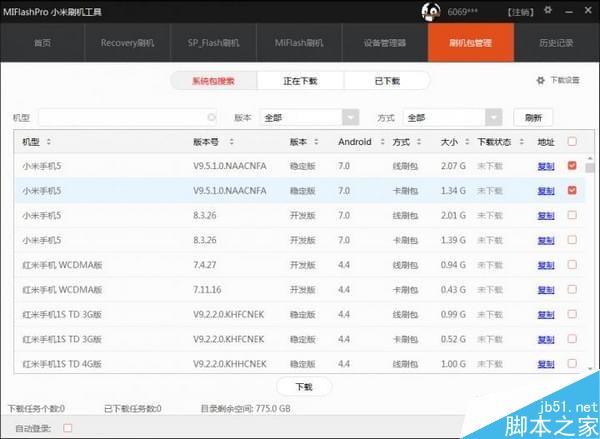Click the table vertical scrollbar thumb

[590, 168]
